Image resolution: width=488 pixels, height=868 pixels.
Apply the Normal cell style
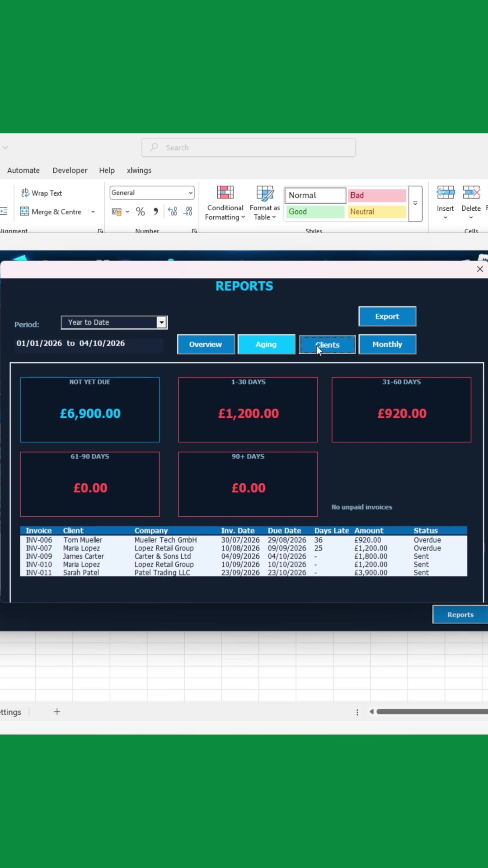point(315,195)
